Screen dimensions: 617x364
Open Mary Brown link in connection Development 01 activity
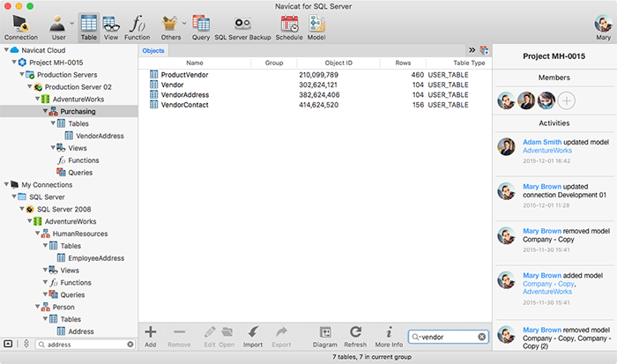[x=542, y=187]
